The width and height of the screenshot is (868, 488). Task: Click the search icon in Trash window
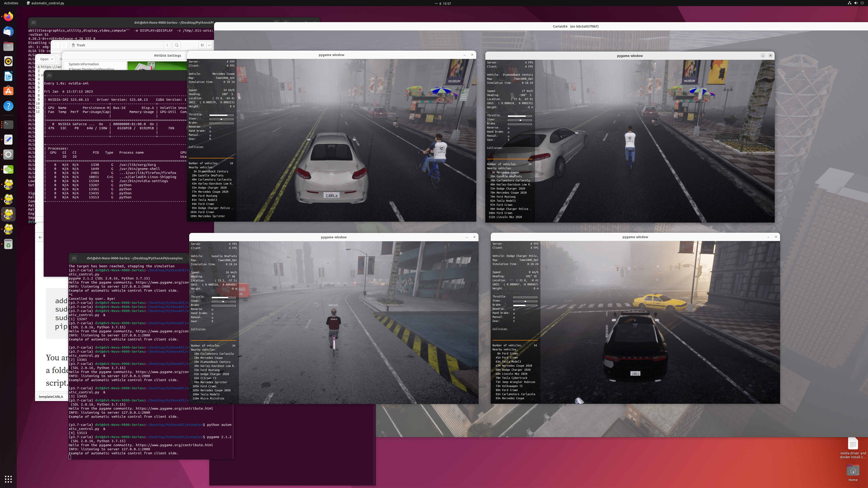click(177, 45)
